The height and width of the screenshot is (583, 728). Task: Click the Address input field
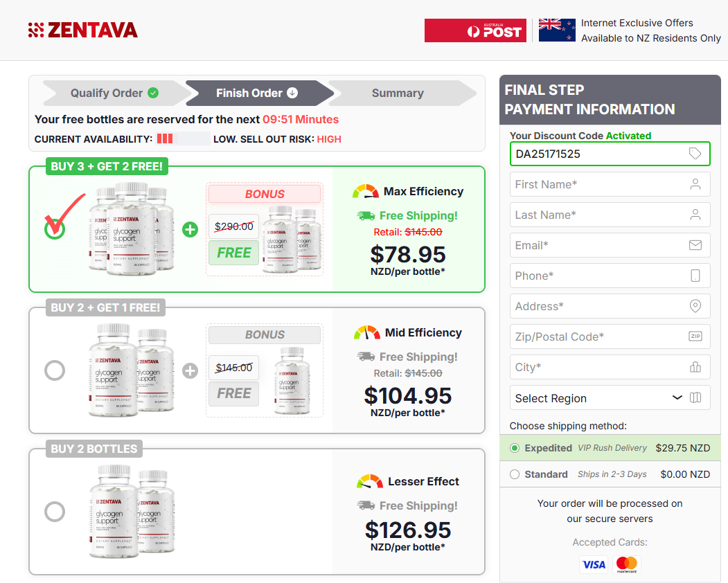[610, 306]
